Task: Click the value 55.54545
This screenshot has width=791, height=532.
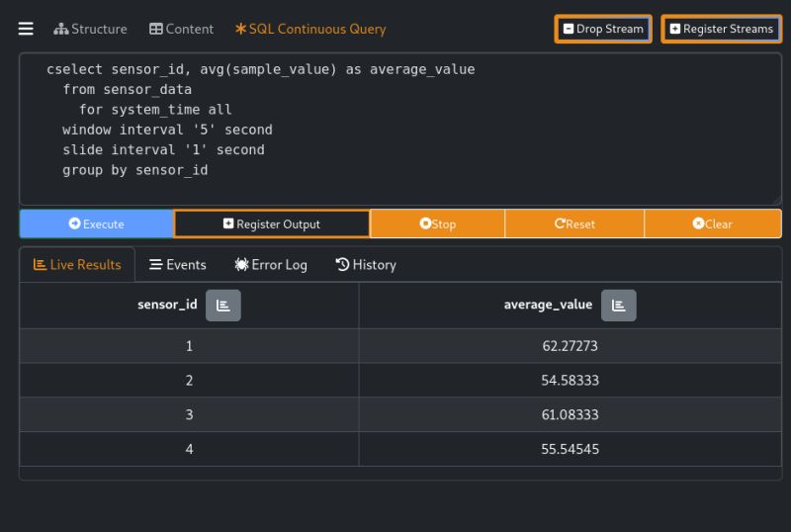Action: (571, 449)
